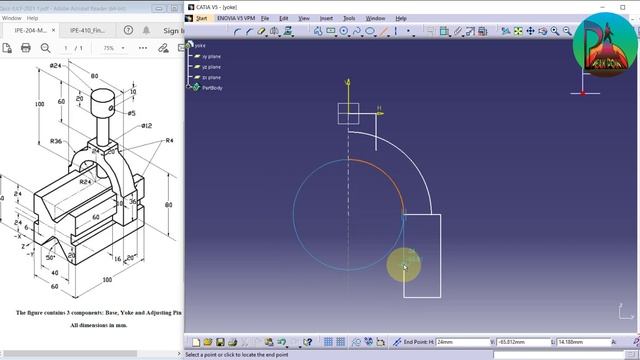This screenshot has height=360, width=640.
Task: Select the Point sketch tool
Action: point(408,31)
